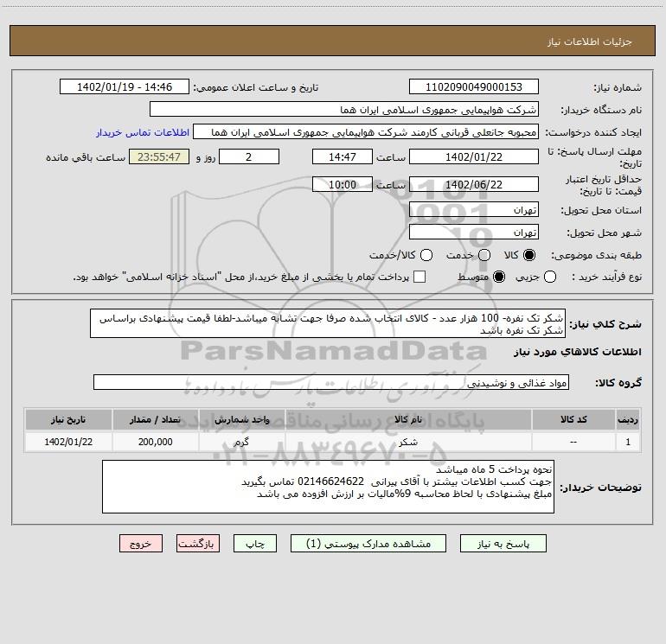Click the 'خروج' exit button
666x644 pixels.
coord(142,544)
